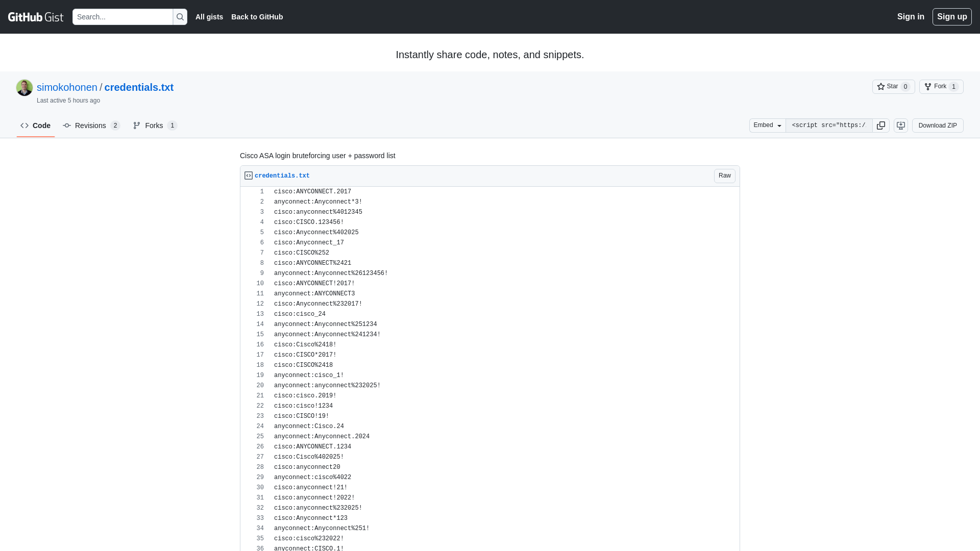This screenshot has width=980, height=551.
Task: Click inside the Search gists field
Action: click(x=122, y=17)
